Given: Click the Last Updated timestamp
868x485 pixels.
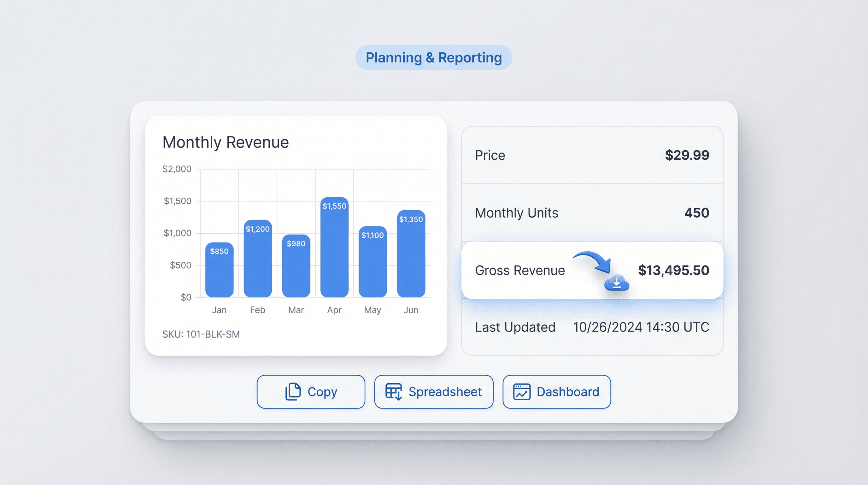Looking at the screenshot, I should point(641,327).
